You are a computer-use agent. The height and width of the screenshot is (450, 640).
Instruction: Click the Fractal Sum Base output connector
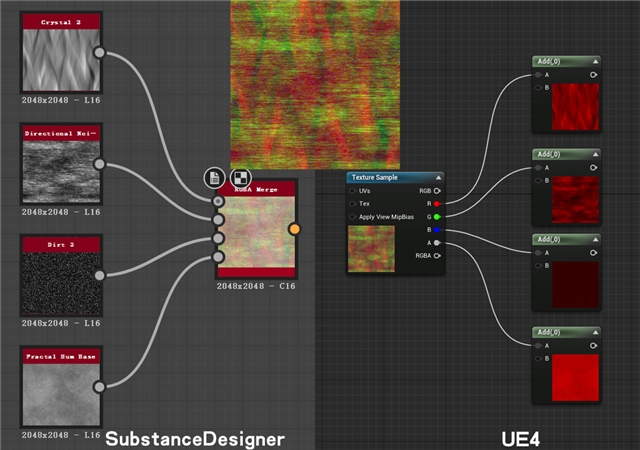click(x=99, y=386)
